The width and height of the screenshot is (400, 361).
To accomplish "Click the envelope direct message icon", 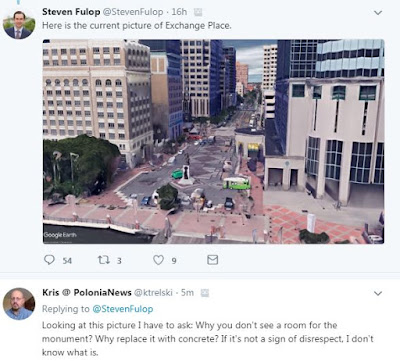I will [x=212, y=260].
